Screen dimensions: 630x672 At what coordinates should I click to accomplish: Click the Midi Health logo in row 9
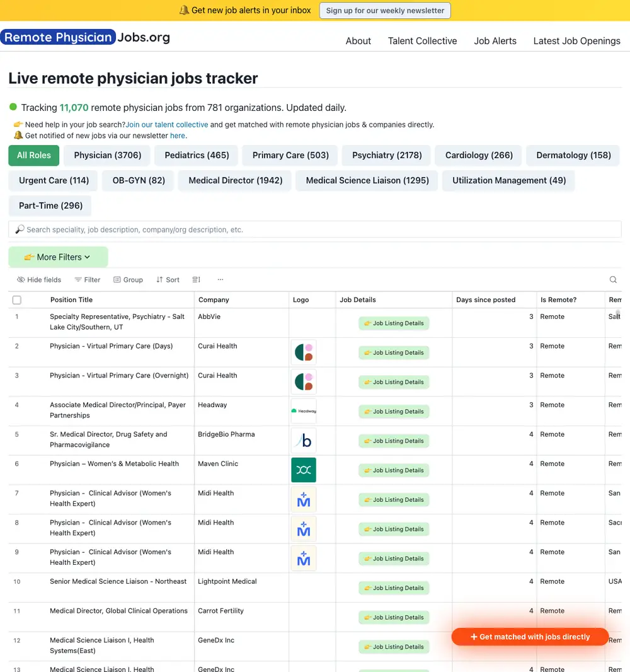[304, 559]
